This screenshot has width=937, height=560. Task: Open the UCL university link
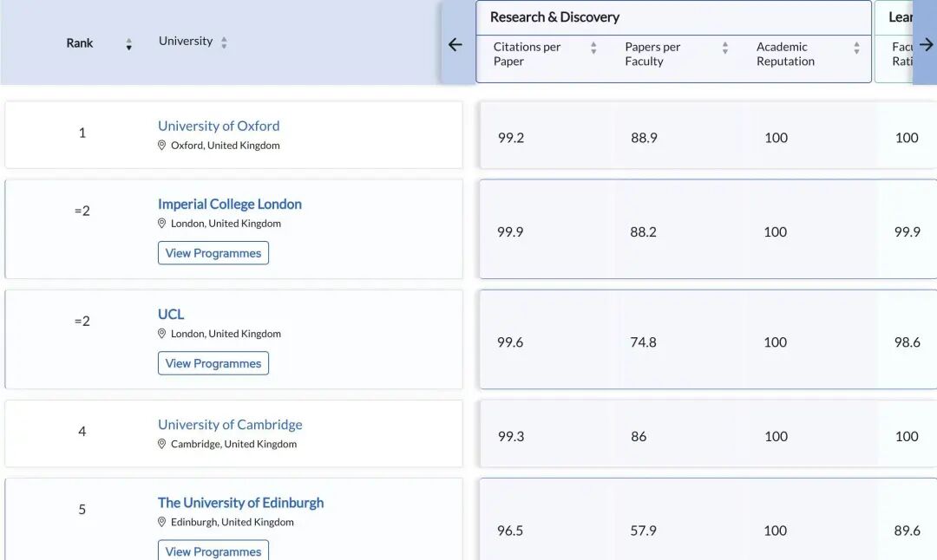pos(171,314)
